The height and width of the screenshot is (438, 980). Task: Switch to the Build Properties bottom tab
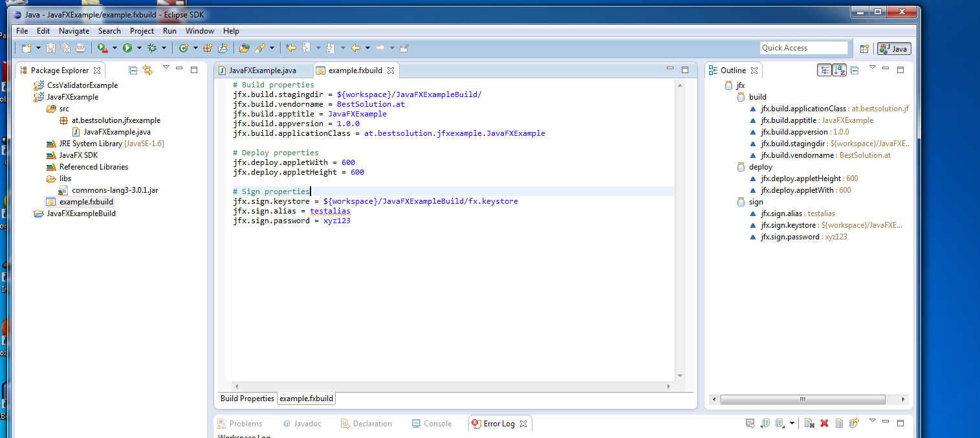click(x=247, y=399)
